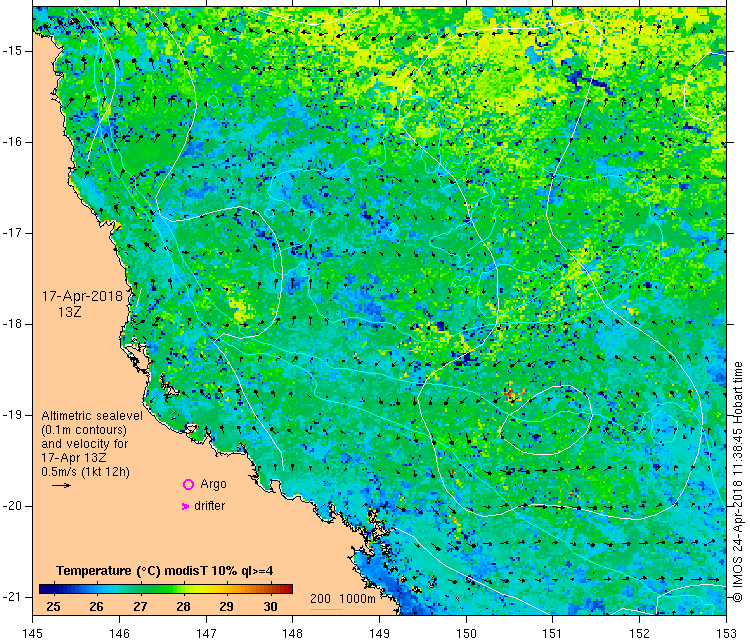Click the magenta Argo circle legend icon
The height and width of the screenshot is (640, 750).
click(x=188, y=485)
